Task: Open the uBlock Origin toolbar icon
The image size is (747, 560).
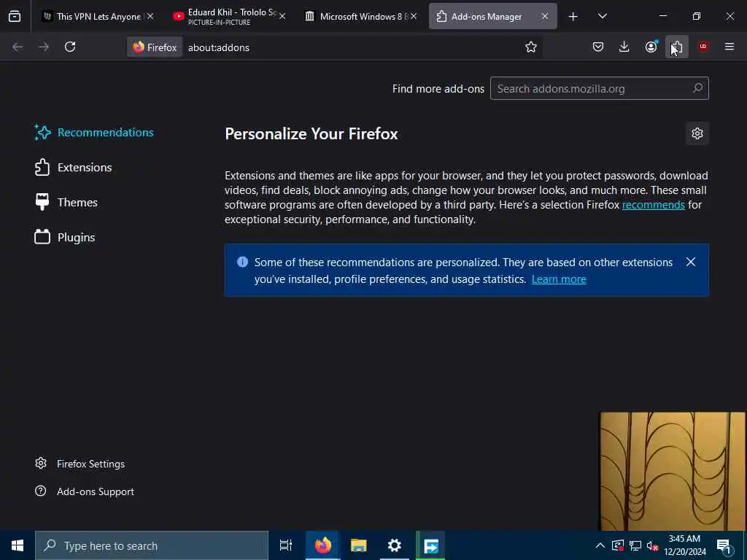Action: point(703,47)
